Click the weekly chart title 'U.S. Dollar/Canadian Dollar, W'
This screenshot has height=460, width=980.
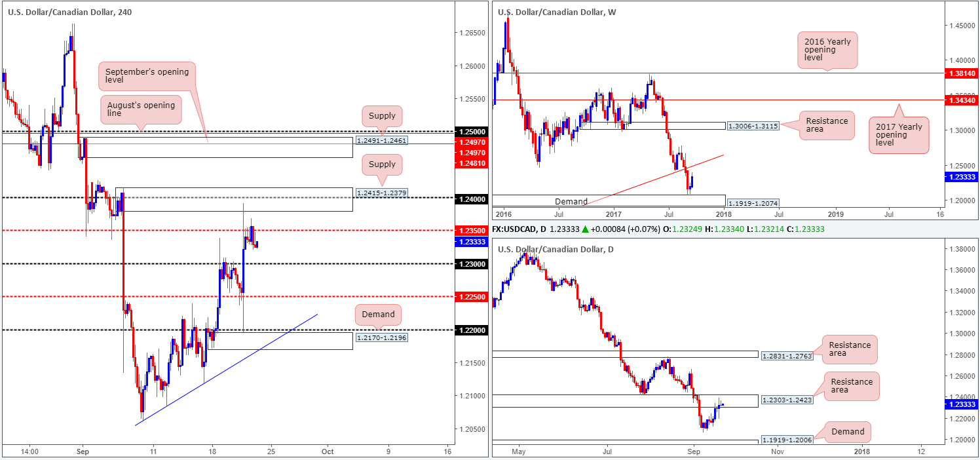click(x=557, y=12)
